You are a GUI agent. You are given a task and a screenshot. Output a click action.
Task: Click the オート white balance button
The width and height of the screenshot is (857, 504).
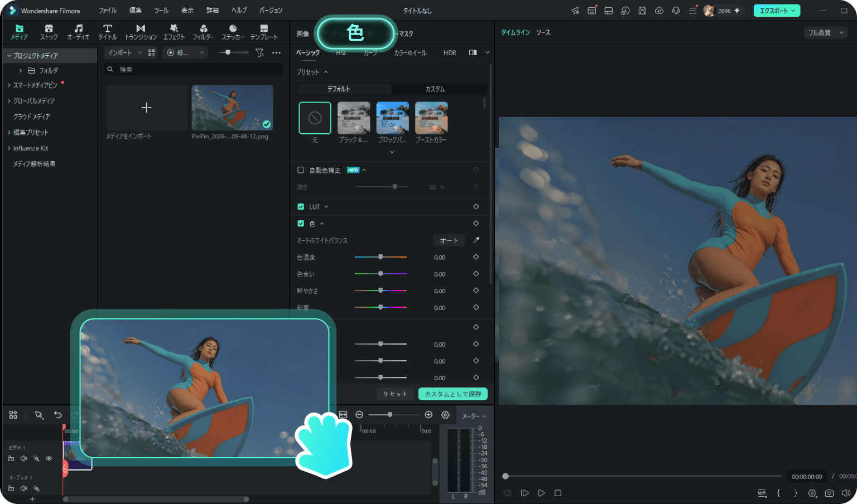[x=449, y=240]
